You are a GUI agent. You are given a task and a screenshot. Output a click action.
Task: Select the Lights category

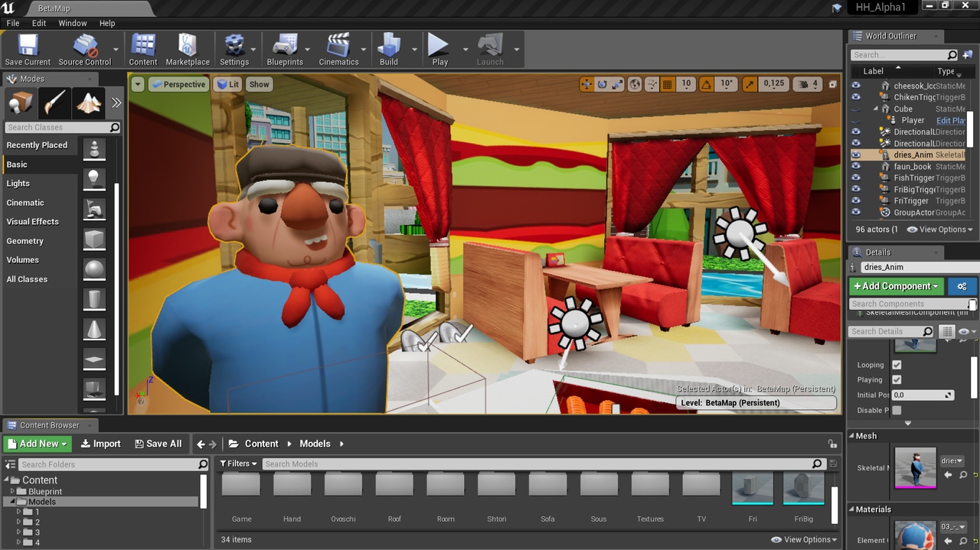[x=18, y=184]
